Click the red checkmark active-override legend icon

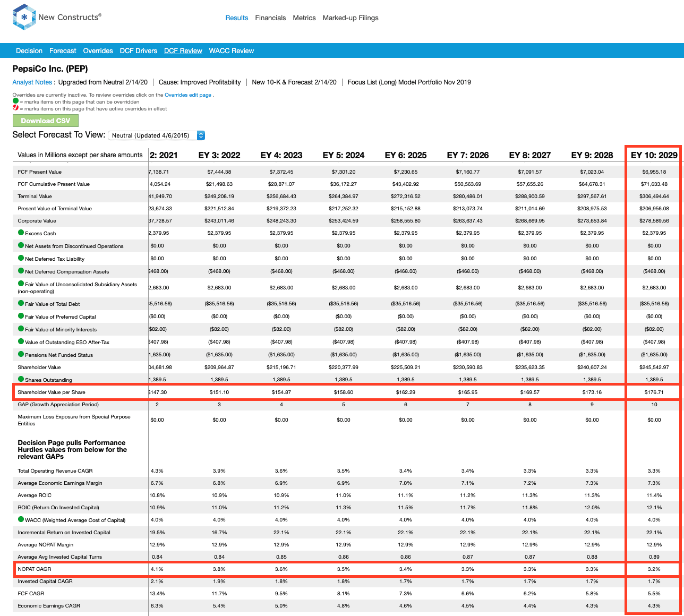point(15,108)
